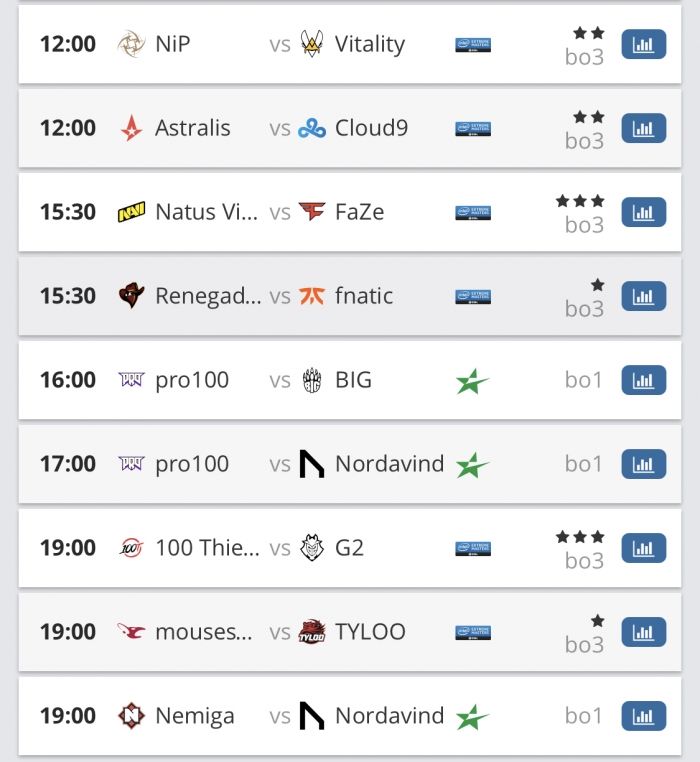Open the mousesports vs TYLOO match row
The image size is (700, 762).
coord(350,632)
